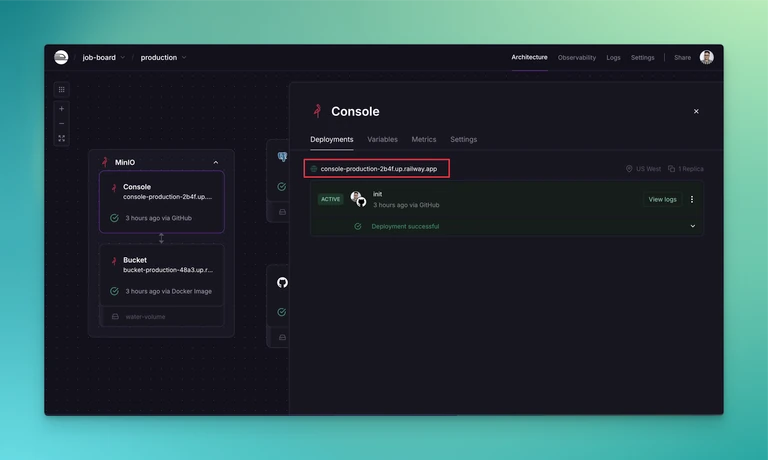Viewport: 768px width, 460px height.
Task: Switch to the Deployments tab
Action: 332,140
